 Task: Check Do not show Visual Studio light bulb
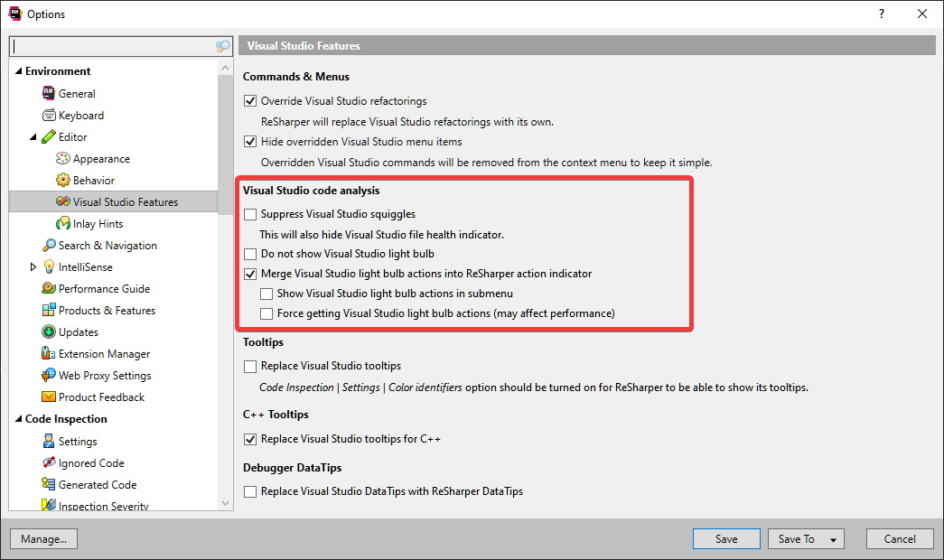coord(250,254)
